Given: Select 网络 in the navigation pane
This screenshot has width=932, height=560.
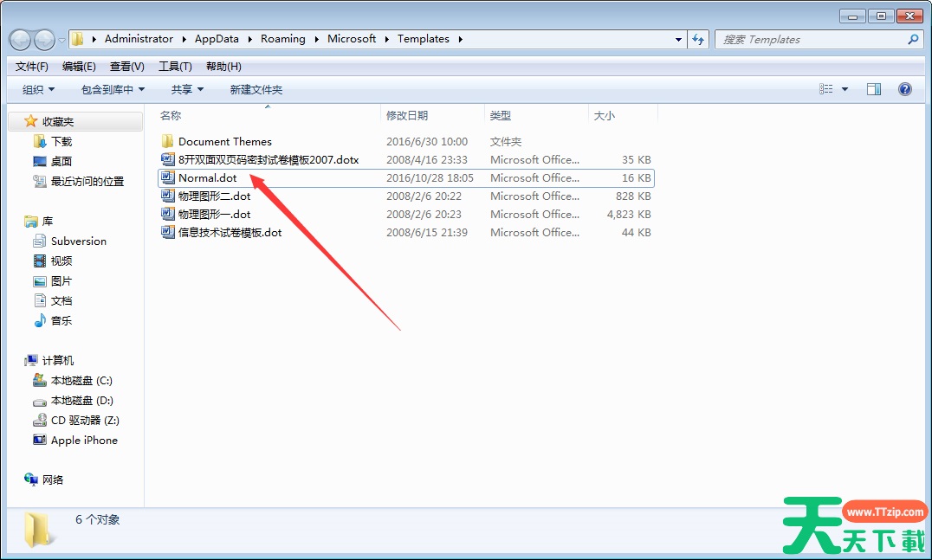Looking at the screenshot, I should coord(52,480).
